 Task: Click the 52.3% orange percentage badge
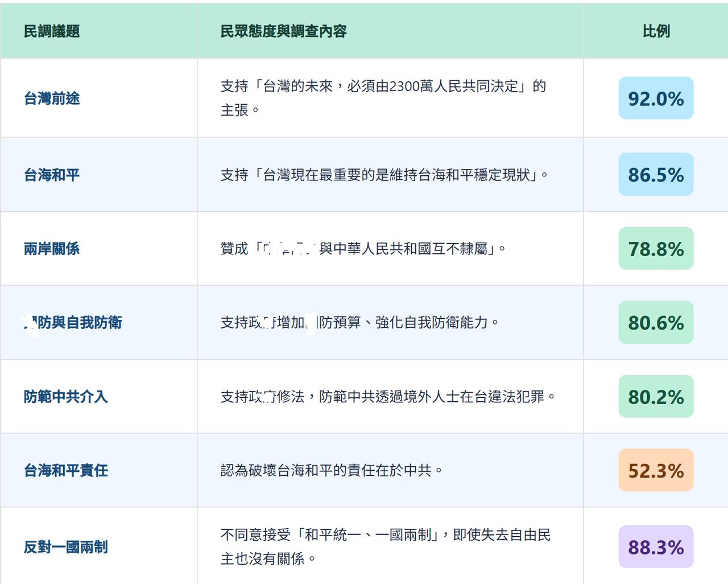click(x=656, y=471)
